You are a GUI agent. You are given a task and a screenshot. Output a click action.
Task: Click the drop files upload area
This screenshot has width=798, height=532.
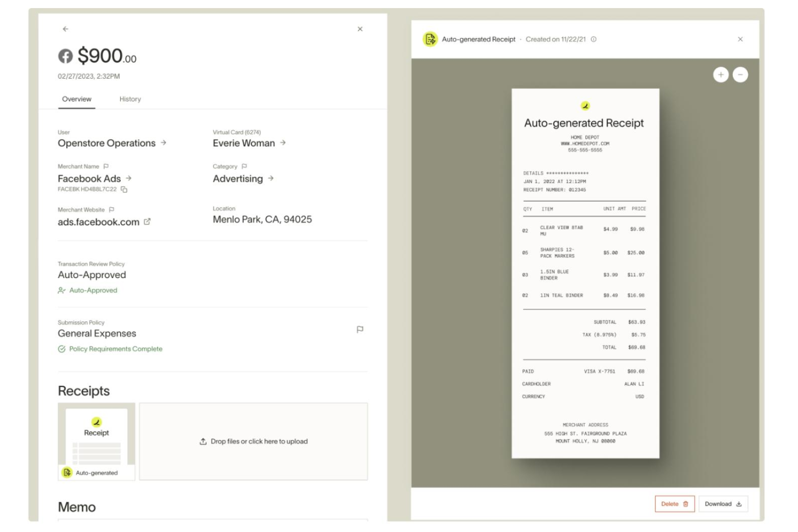click(x=253, y=441)
